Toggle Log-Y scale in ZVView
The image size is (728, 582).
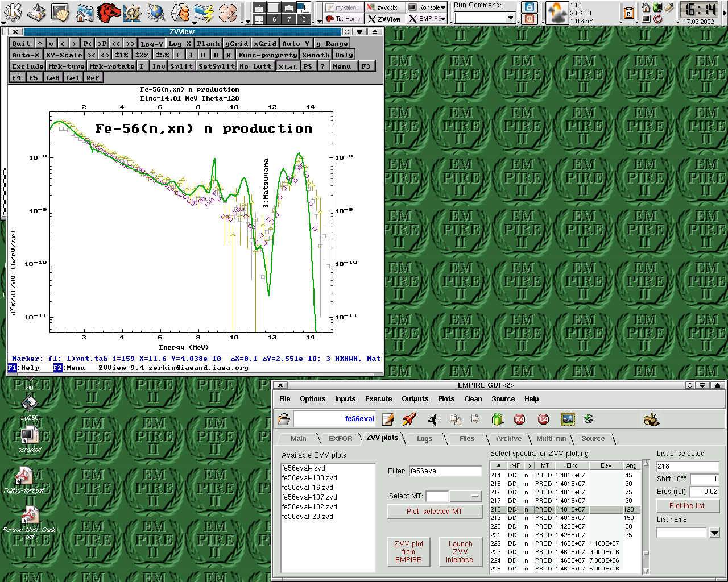[x=152, y=43]
